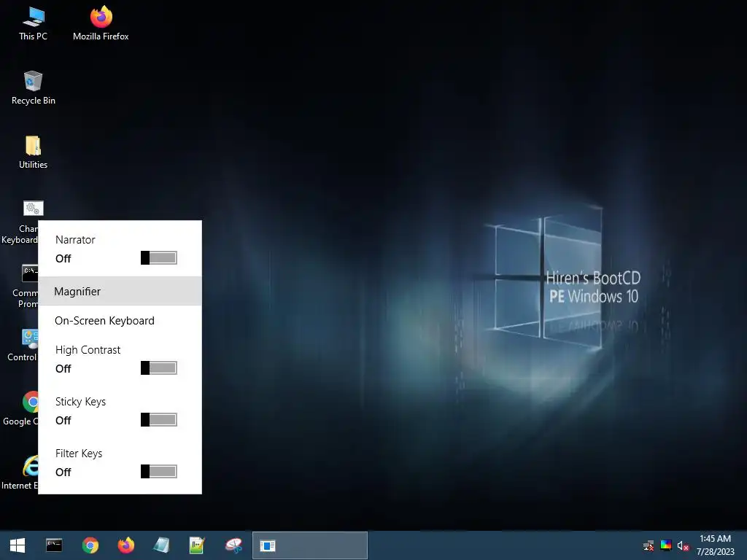Open the clock showing 1:45 AM
Image resolution: width=747 pixels, height=560 pixels.
[x=715, y=545]
